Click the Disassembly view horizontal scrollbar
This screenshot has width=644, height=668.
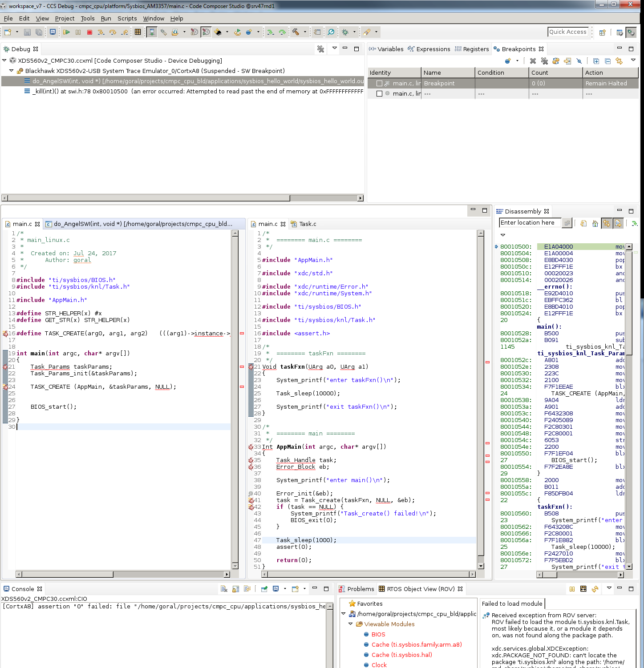tap(580, 575)
